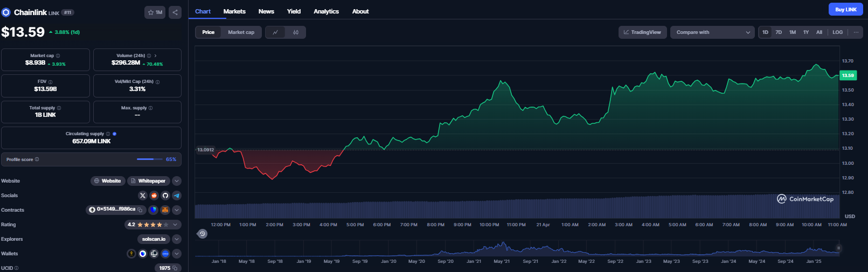Click the MetaMask fox icon in Contracts
The height and width of the screenshot is (272, 868).
[x=165, y=210]
